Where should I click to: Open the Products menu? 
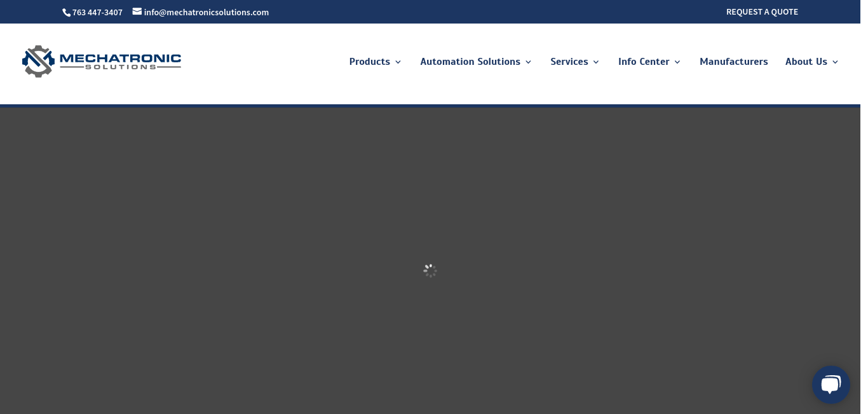coord(369,62)
